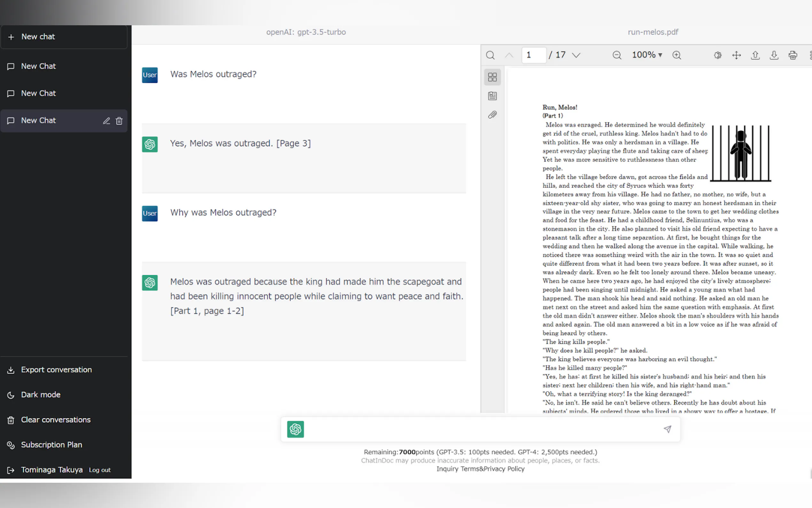This screenshot has width=812, height=508.
Task: Click the PDF download icon
Action: (774, 55)
